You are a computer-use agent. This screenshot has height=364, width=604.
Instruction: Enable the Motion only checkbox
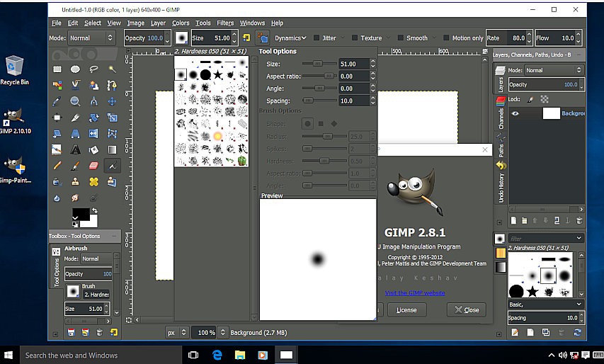tap(446, 38)
